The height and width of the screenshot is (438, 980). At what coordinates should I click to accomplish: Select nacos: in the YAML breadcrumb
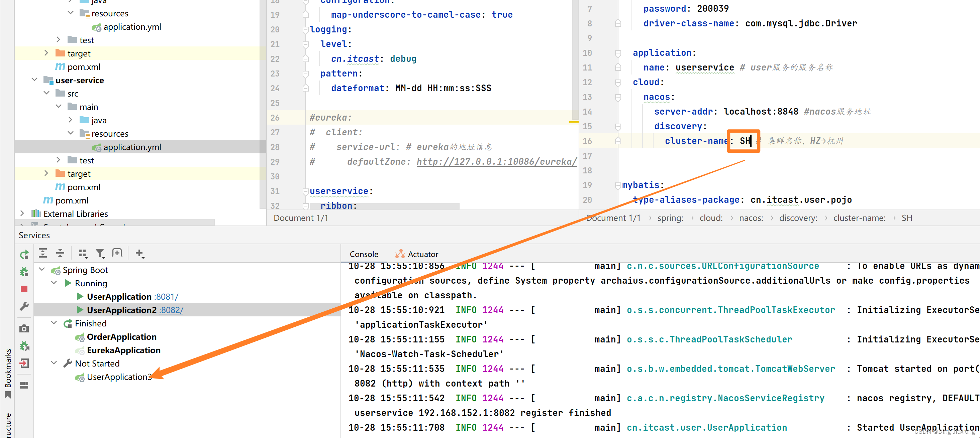click(751, 218)
